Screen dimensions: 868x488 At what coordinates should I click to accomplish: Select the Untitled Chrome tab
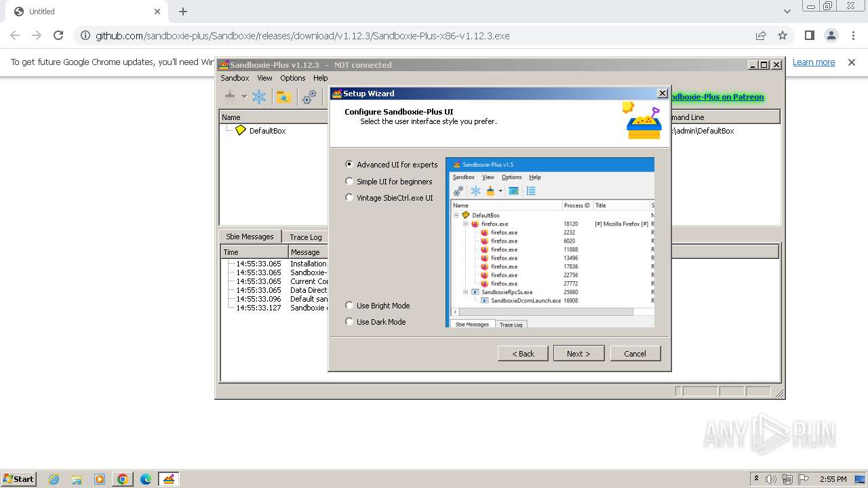[86, 12]
